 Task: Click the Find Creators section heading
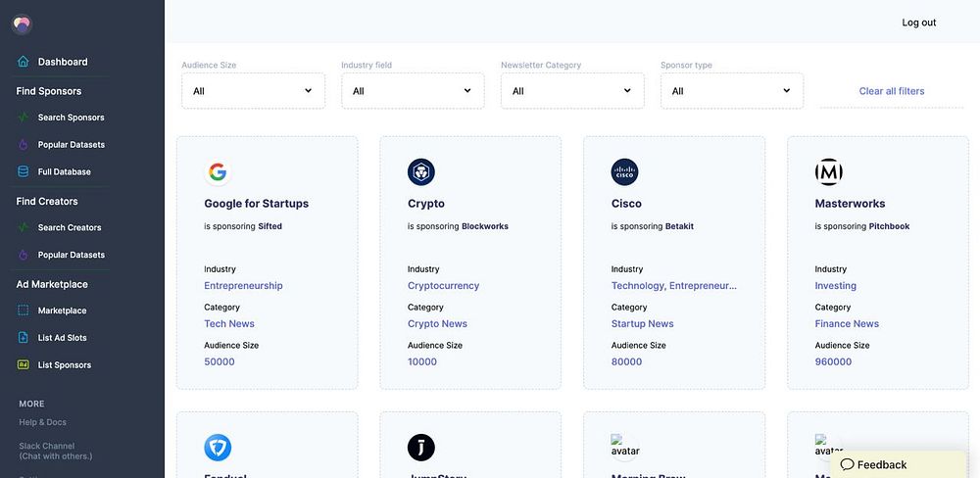tap(47, 201)
